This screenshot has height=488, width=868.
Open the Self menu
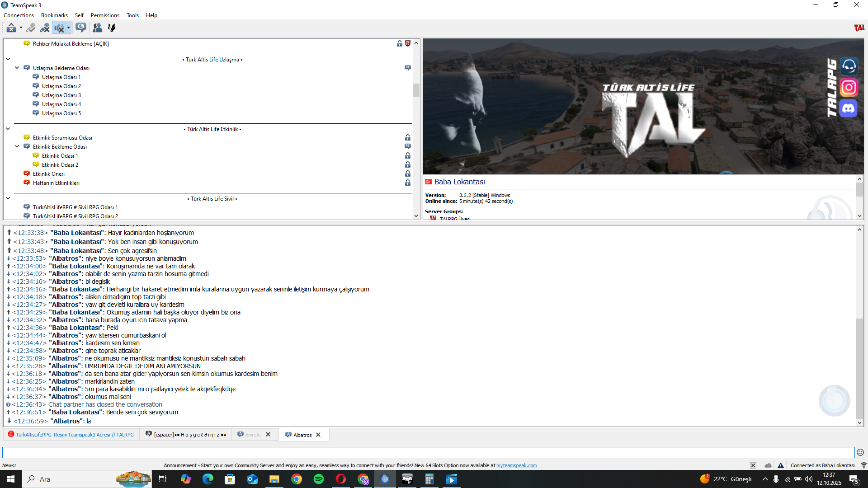(x=79, y=15)
